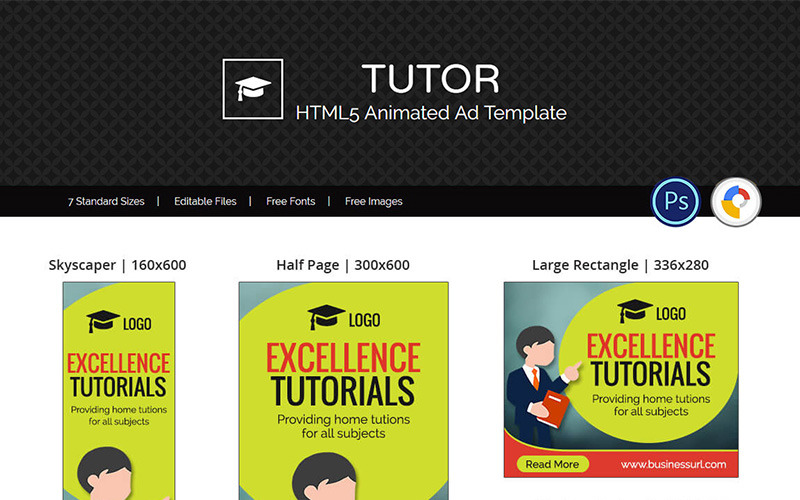This screenshot has width=800, height=500.
Task: Click the HTML5 Animated Ad Template subtitle
Action: point(431,113)
